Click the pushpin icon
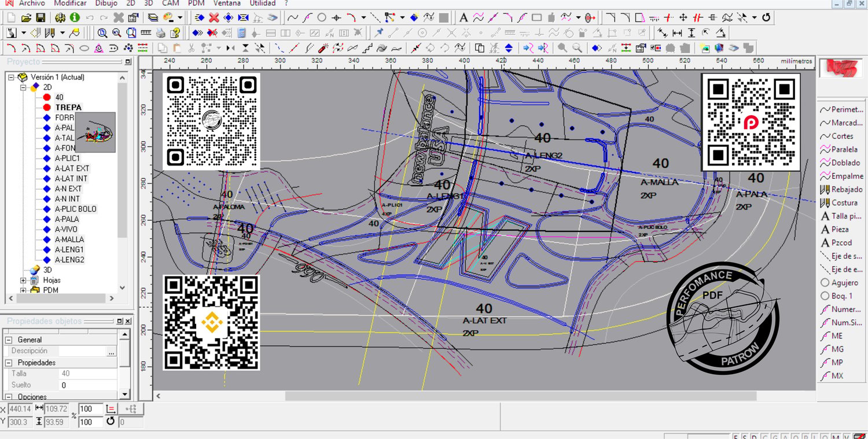Viewport: 868px width, 439px height. pyautogui.click(x=379, y=33)
